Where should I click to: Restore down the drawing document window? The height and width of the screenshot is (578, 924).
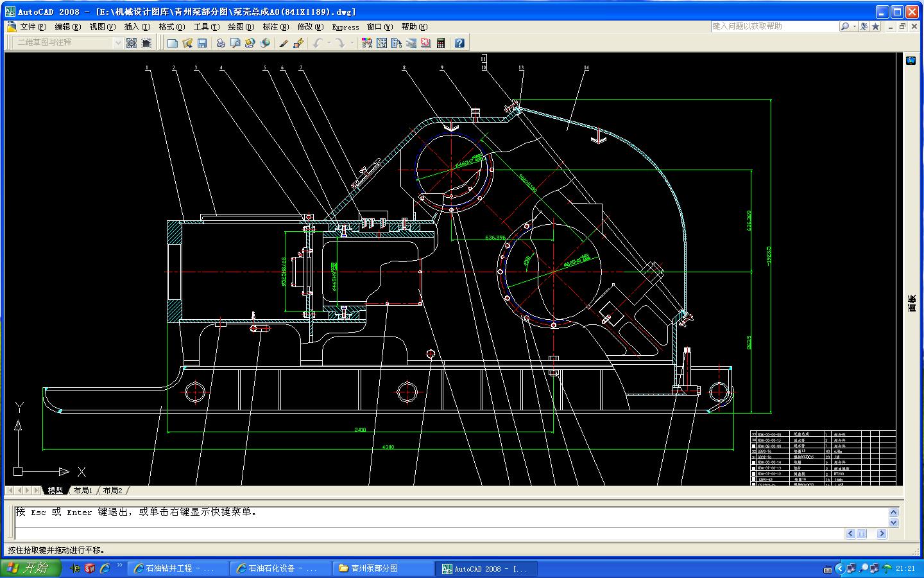coord(902,26)
